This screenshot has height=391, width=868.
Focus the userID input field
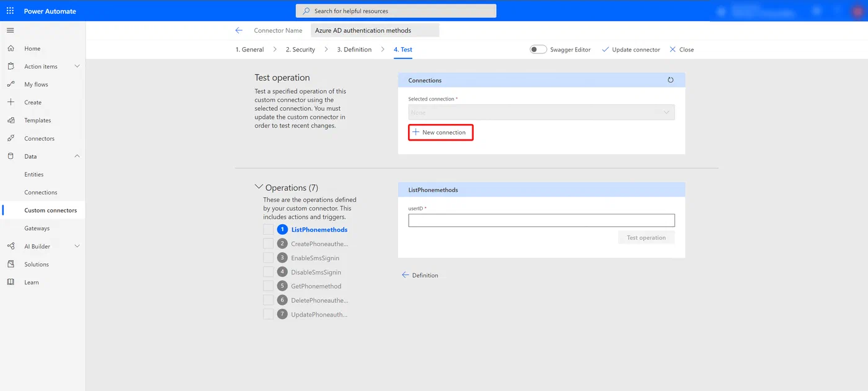[541, 220]
